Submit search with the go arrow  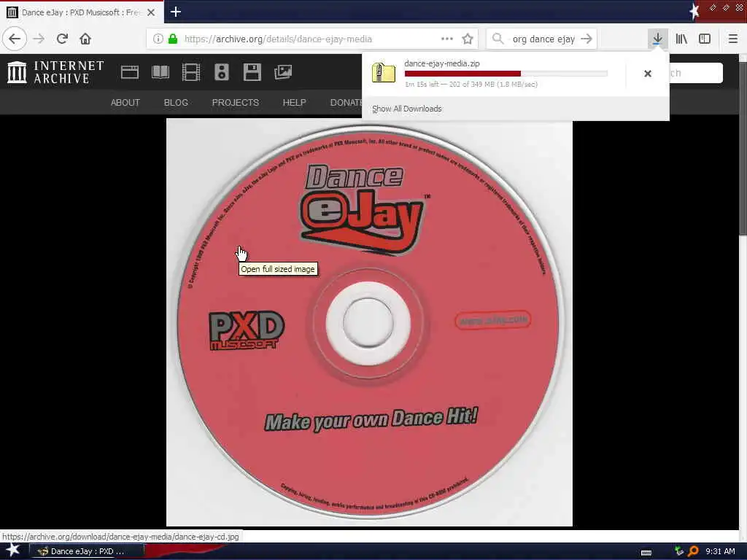[587, 39]
